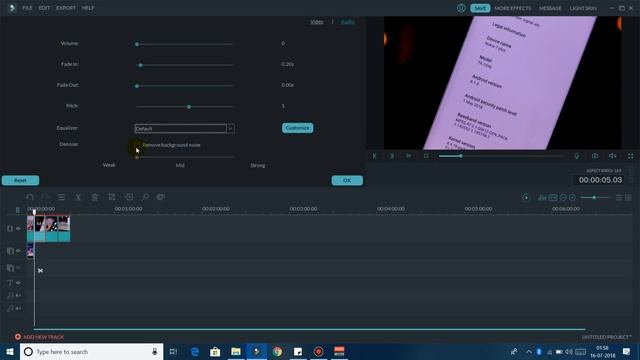Open the HELP menu
Viewport: 640px width, 360px height.
pyautogui.click(x=88, y=8)
